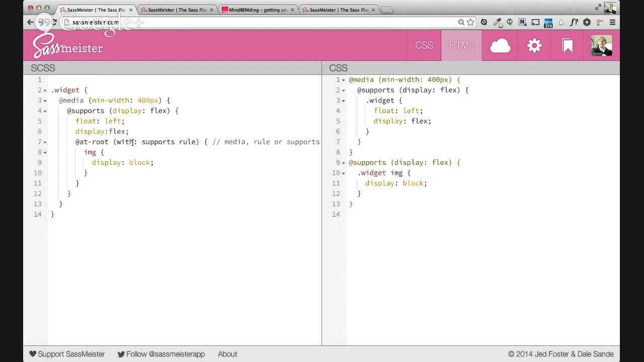
Task: Click the orange ruler extension icon
Action: point(599,22)
